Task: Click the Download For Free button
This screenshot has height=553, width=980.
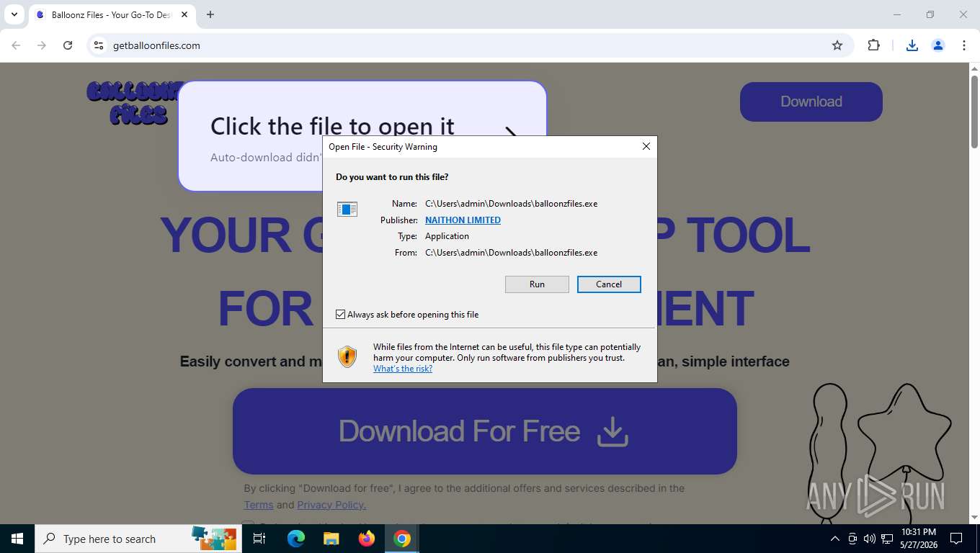Action: (484, 431)
